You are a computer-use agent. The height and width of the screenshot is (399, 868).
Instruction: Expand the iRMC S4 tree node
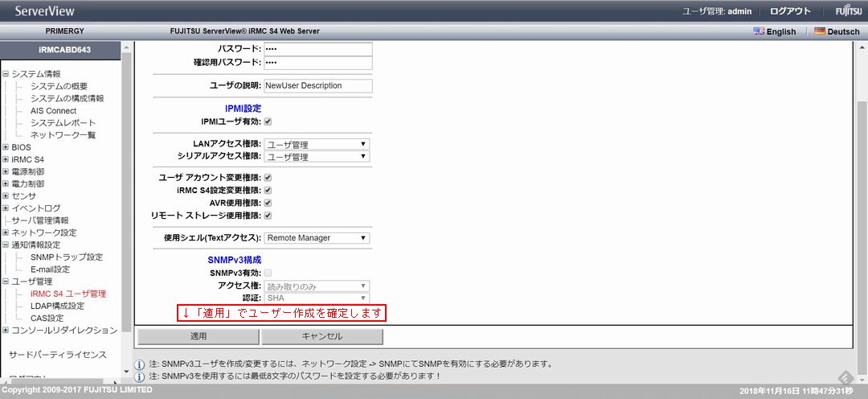[6, 159]
